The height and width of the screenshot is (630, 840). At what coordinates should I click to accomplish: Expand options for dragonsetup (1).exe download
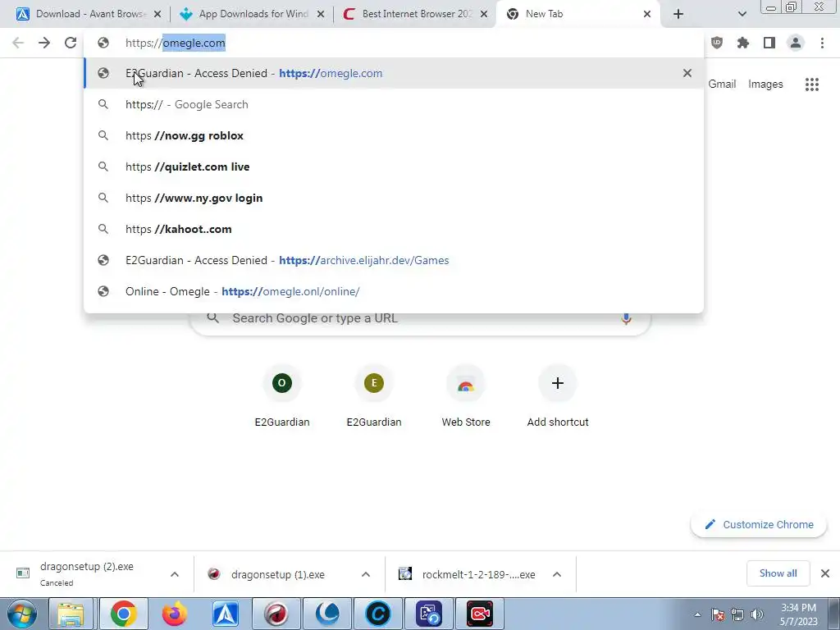coord(366,574)
